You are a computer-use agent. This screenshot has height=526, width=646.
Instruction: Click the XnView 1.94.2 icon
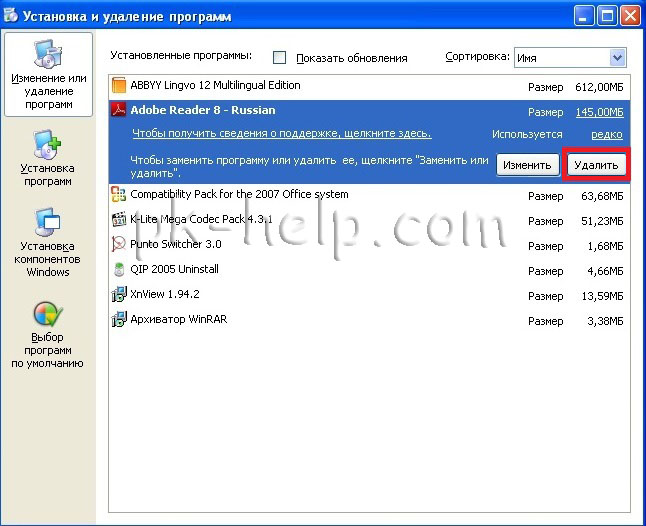(119, 294)
